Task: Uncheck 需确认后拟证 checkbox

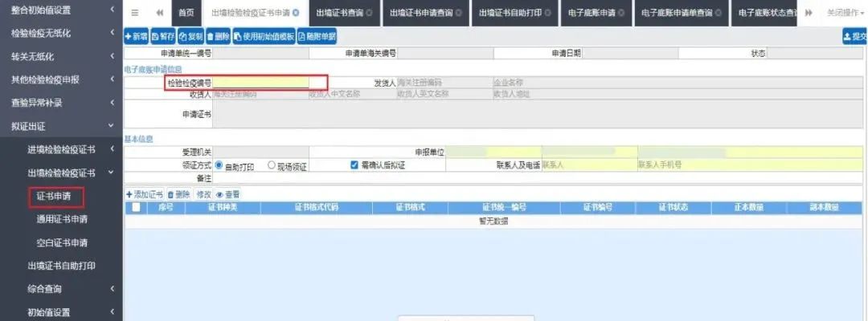Action: coord(355,165)
